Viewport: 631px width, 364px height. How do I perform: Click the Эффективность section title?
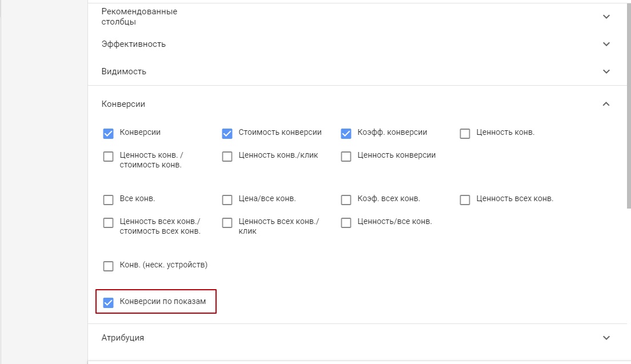click(134, 44)
